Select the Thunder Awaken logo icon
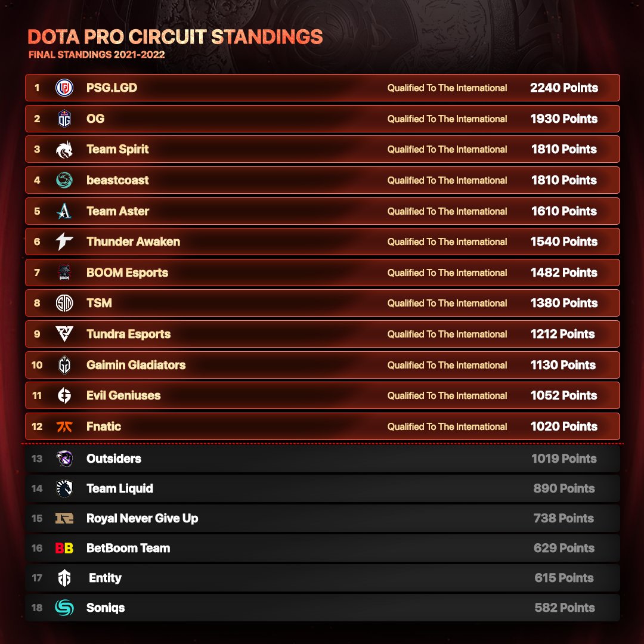Viewport: 644px width, 644px height. (x=64, y=241)
